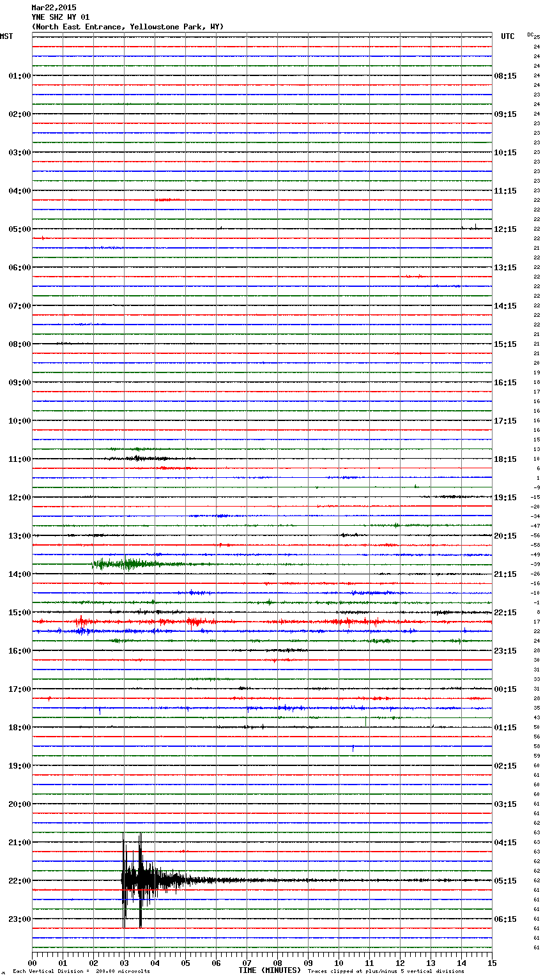Click the 09:15 UTC time label
The width and height of the screenshot is (543, 980).
coord(505,114)
